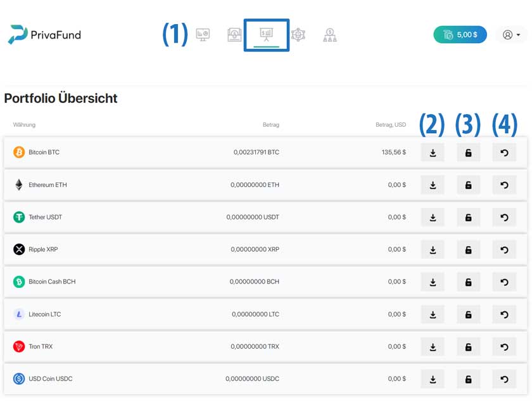Click unlock icon in Bitcoin Cash BCH row
Screen dimensions: 532x402
[468, 282]
